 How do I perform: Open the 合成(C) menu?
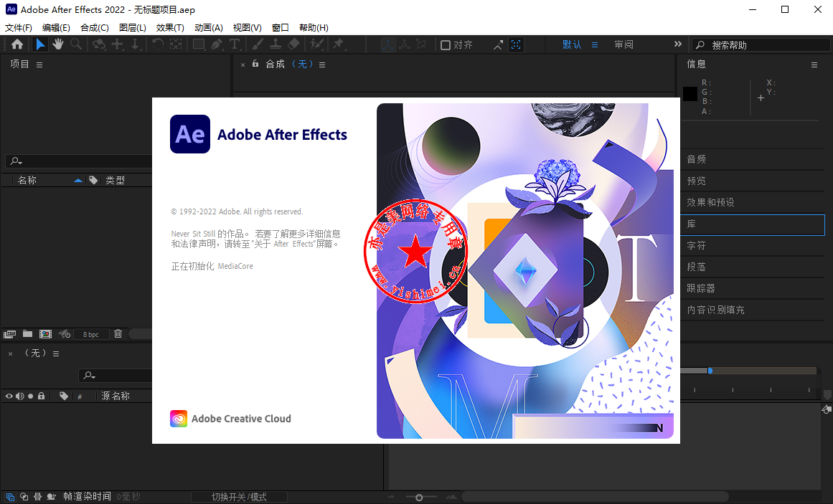tap(95, 28)
